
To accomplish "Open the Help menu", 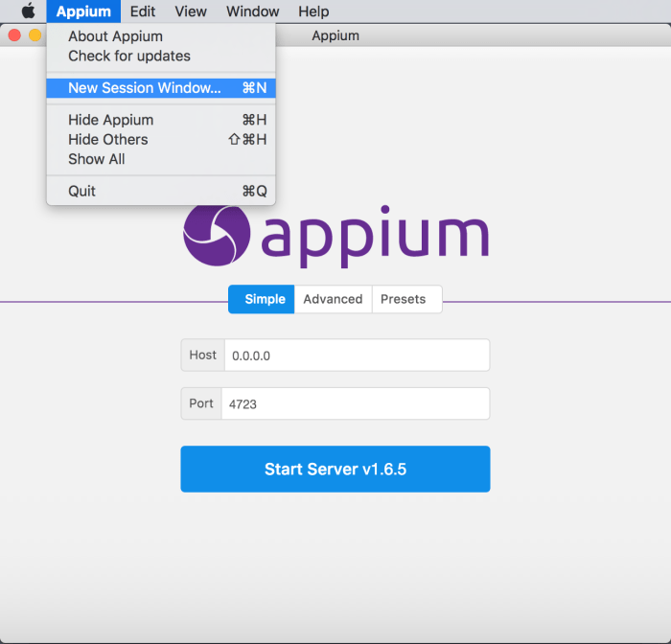I will coord(313,11).
